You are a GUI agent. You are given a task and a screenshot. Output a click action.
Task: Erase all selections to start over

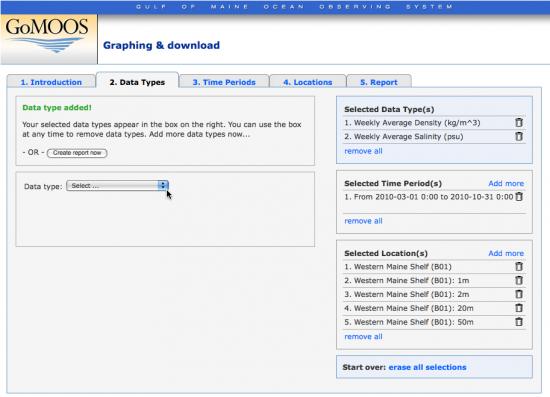click(428, 367)
